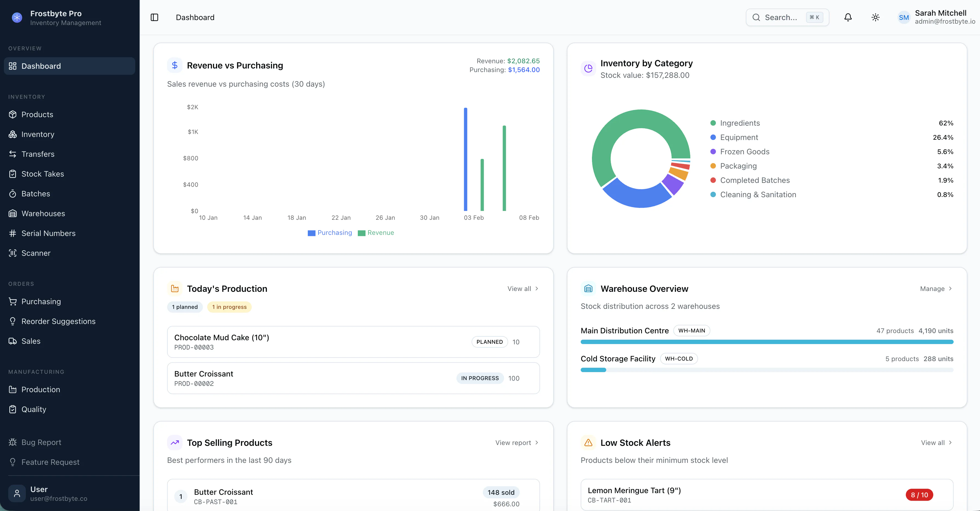This screenshot has width=980, height=511.
Task: Open View all for Today's Production
Action: click(x=523, y=289)
